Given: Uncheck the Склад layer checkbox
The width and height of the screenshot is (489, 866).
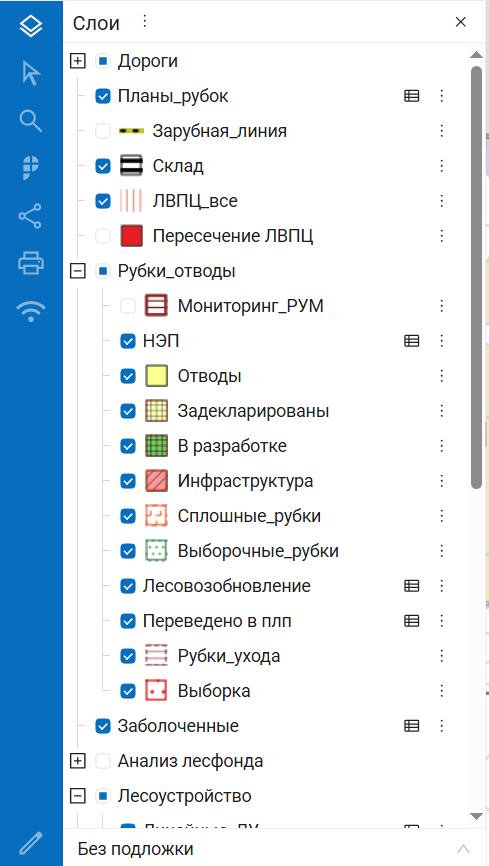Looking at the screenshot, I should pyautogui.click(x=103, y=166).
